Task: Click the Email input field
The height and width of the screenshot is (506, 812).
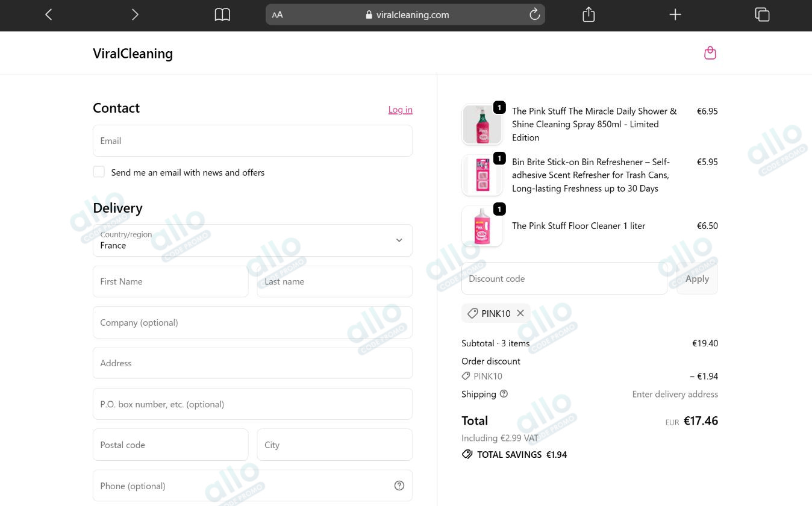Action: click(x=252, y=141)
